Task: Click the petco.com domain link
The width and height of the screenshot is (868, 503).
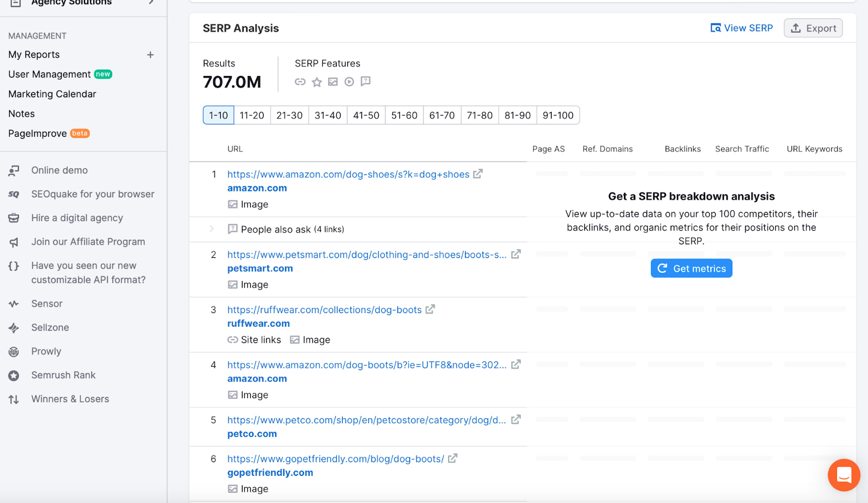Action: (x=252, y=434)
